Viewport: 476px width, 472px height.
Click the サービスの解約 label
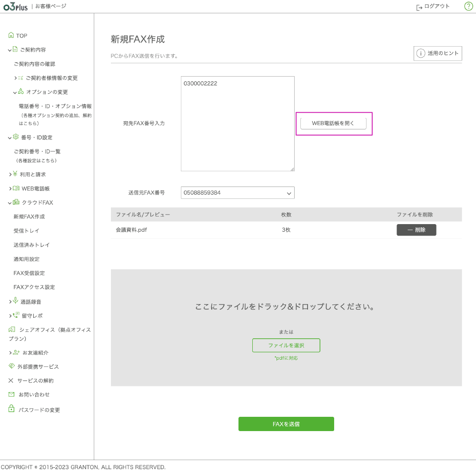pyautogui.click(x=35, y=381)
